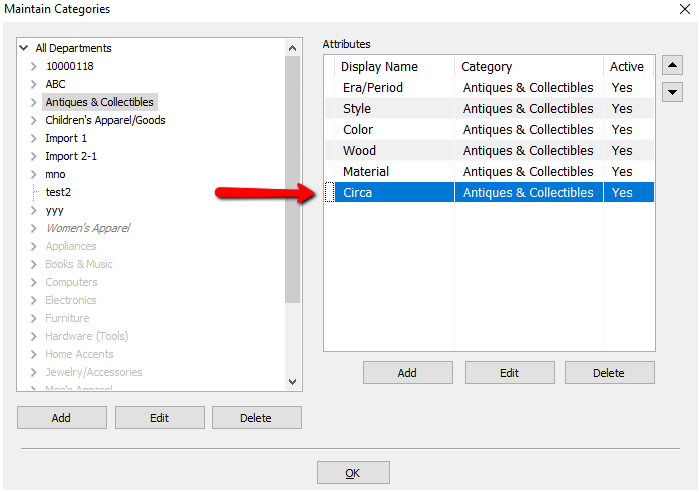Viewport: 699px width, 492px height.
Task: Click the department tree scrollbar thumb
Action: 292,179
